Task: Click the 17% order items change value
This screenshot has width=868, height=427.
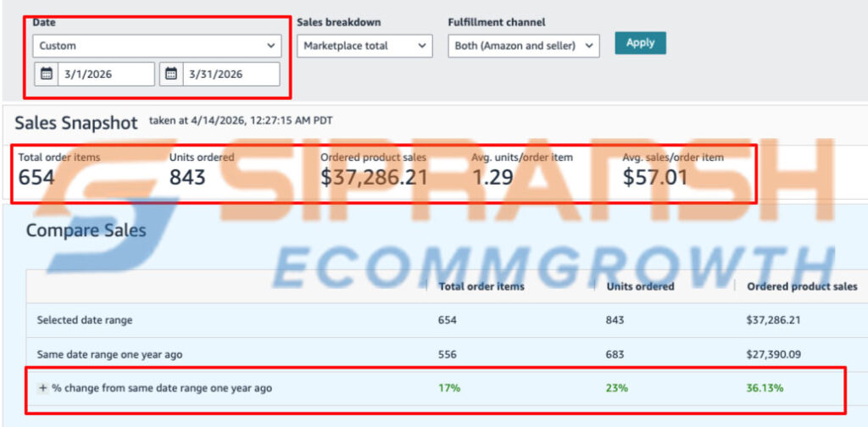Action: tap(449, 388)
